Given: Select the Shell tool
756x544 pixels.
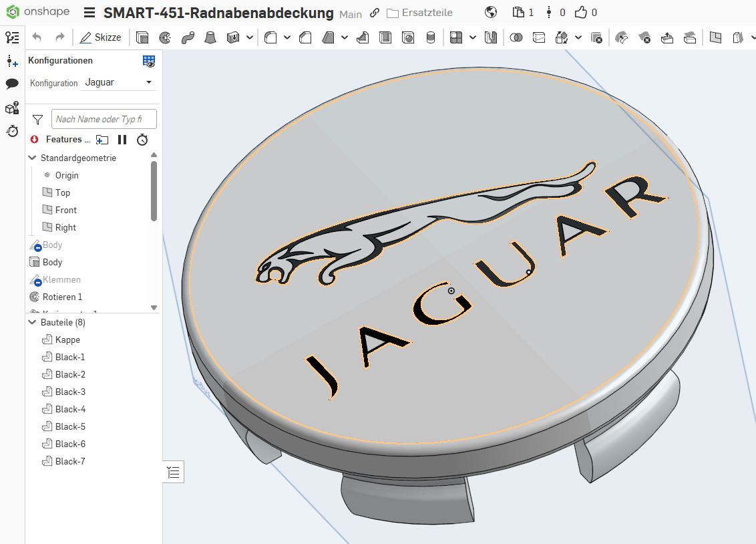Looking at the screenshot, I should (385, 37).
